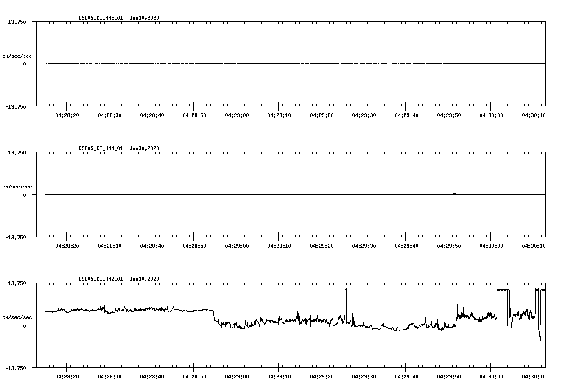The height and width of the screenshot is (392, 576).
Task: Click the 04:29:10 time label under HNZ plot
Action: pos(279,377)
